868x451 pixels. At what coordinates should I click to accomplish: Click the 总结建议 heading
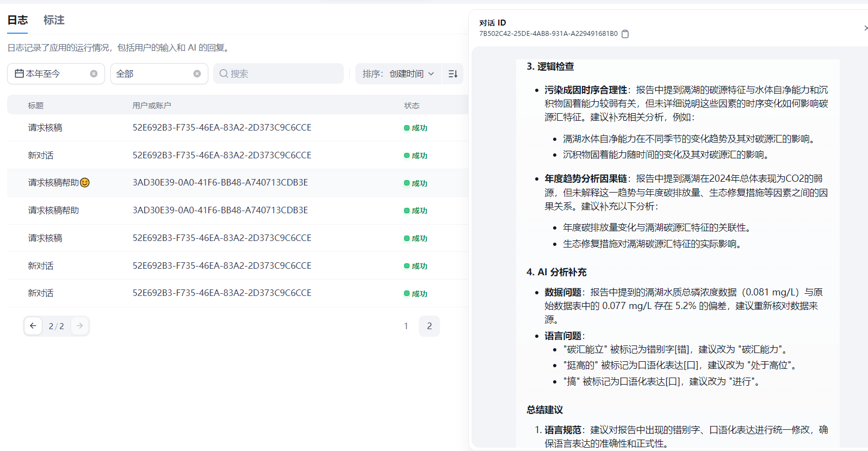pyautogui.click(x=544, y=410)
